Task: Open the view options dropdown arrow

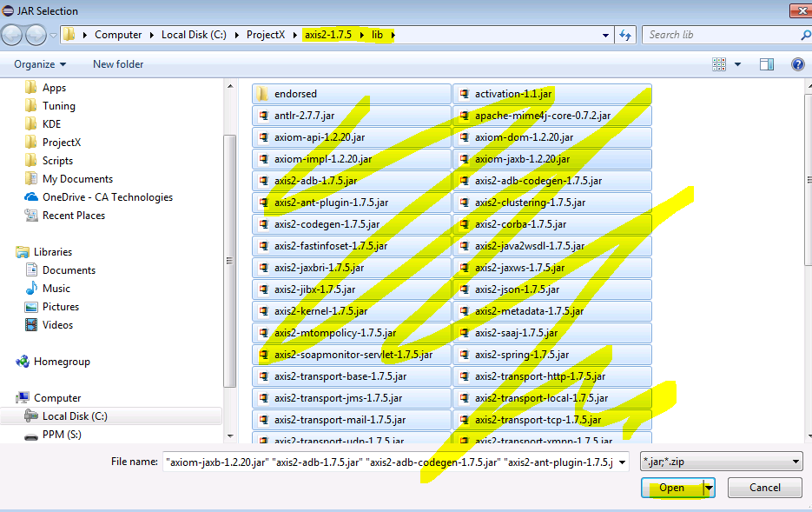Action: tap(737, 64)
